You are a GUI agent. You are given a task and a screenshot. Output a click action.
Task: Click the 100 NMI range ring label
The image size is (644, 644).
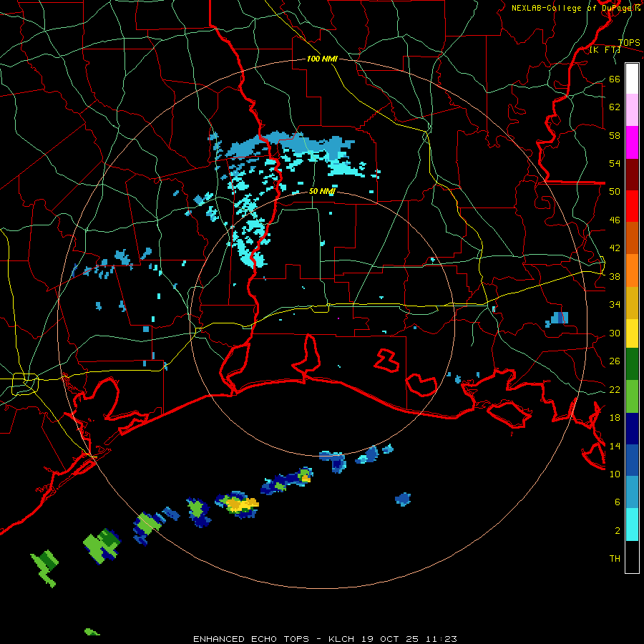click(323, 59)
